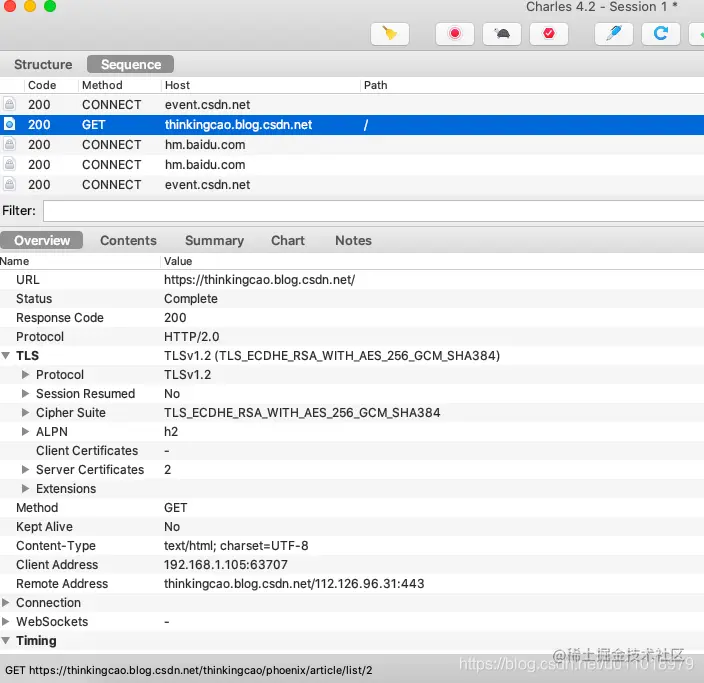Click the Filter text field

[x=374, y=211]
